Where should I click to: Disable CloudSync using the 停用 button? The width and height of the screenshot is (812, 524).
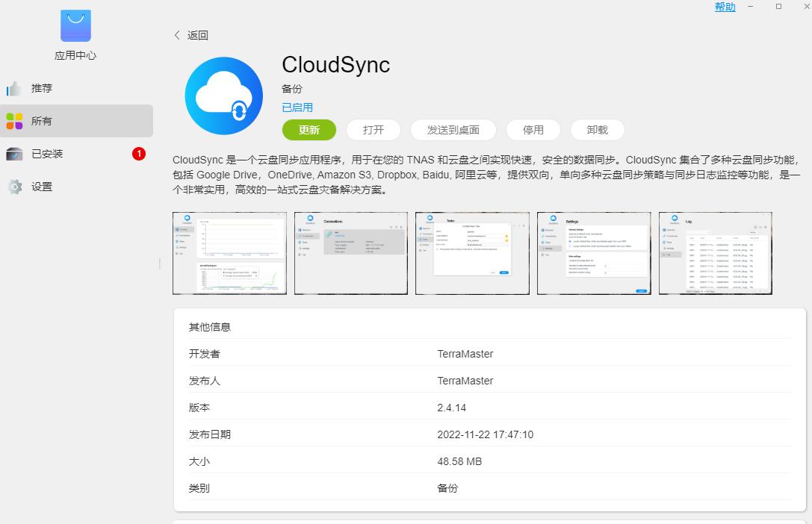533,129
